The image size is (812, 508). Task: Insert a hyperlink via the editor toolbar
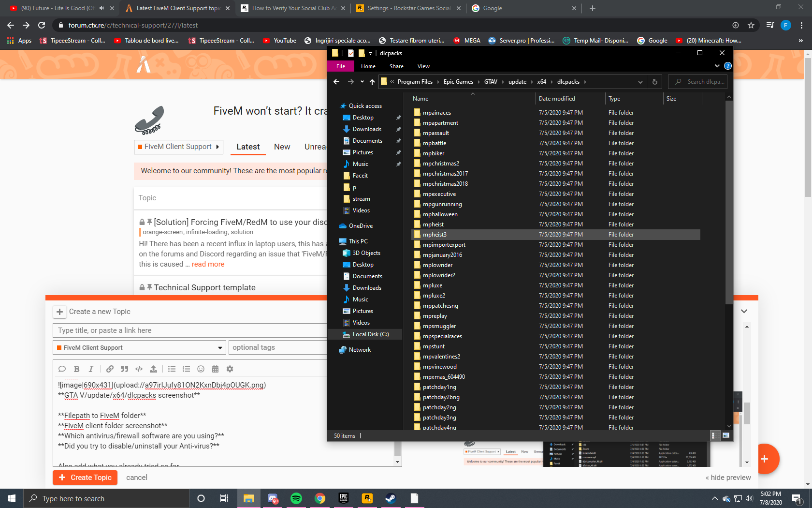110,369
